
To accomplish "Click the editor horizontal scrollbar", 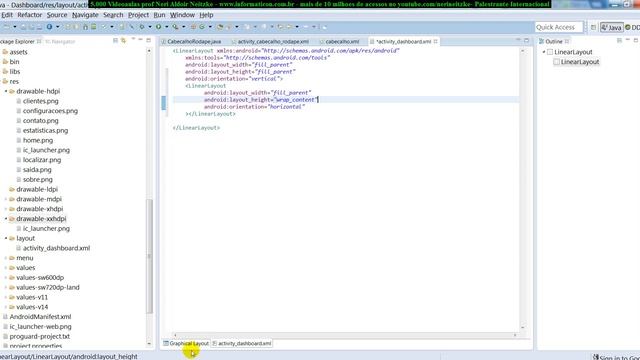I will tap(345, 335).
